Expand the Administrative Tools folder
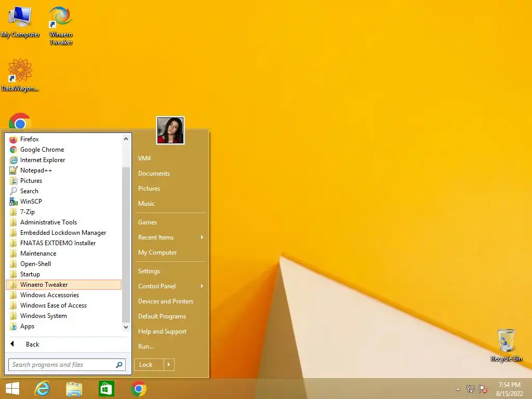The image size is (532, 399). click(x=64, y=222)
